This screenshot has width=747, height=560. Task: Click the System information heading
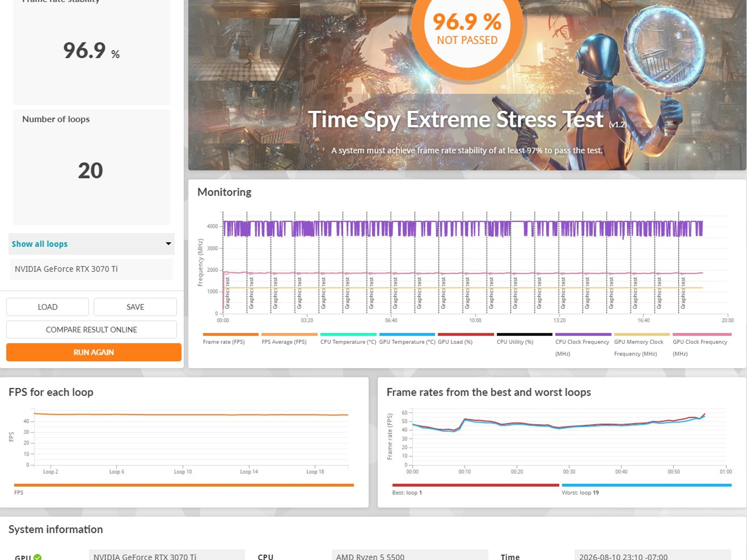point(56,529)
